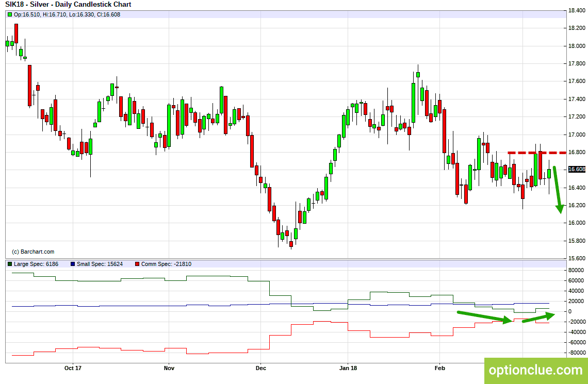Click the 16.800 price axis value

(x=577, y=152)
